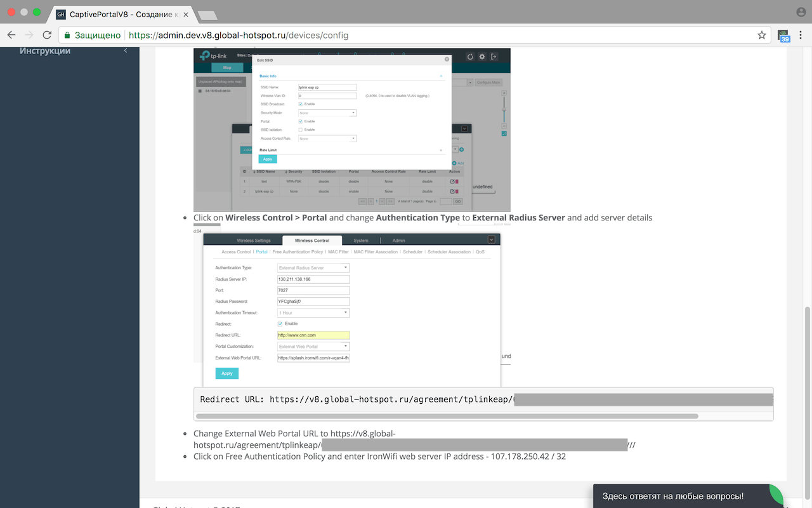Click the map zoom-out minus button
Image resolution: width=812 pixels, height=508 pixels.
504,126
